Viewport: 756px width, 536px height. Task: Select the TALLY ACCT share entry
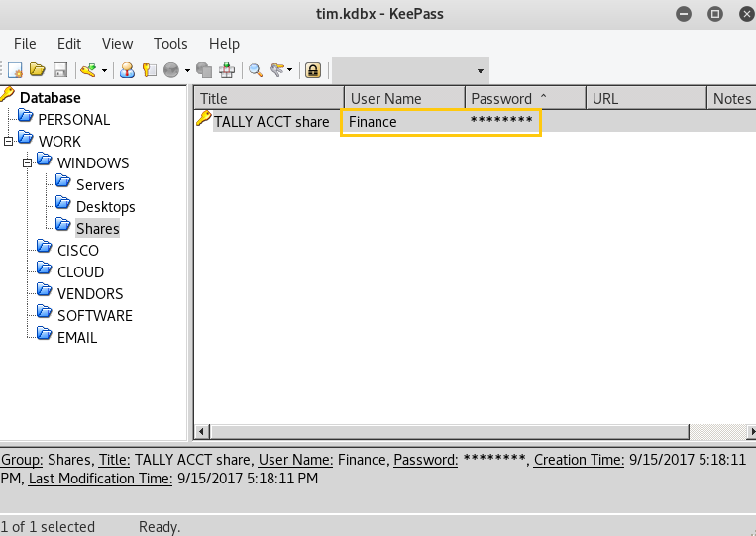pos(271,122)
